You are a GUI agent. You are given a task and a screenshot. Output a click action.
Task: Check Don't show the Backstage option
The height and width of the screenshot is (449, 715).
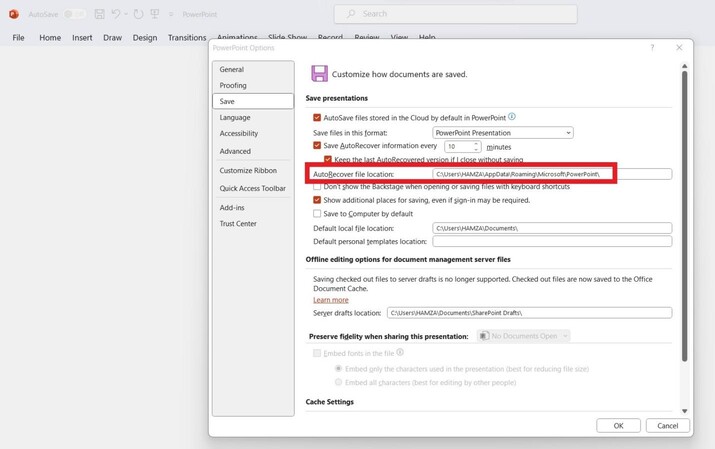point(317,187)
